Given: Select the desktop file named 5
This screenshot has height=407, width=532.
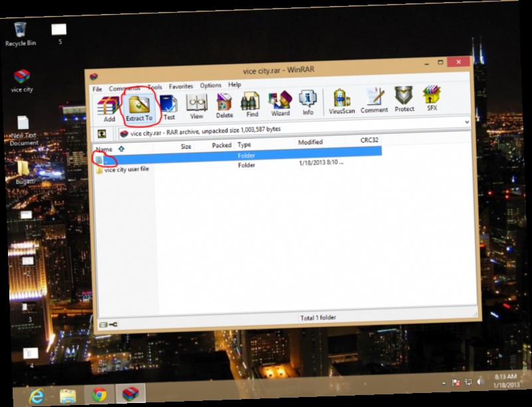Looking at the screenshot, I should pos(59,34).
